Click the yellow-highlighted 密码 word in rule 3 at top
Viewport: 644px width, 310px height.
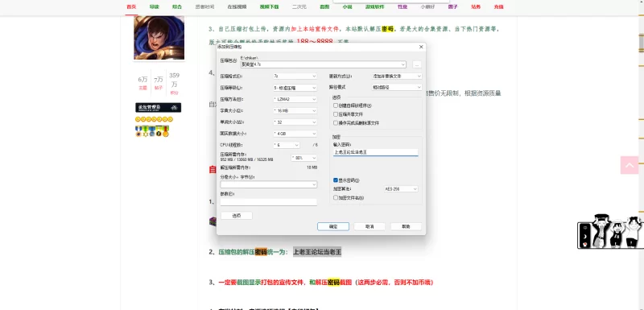[387, 29]
